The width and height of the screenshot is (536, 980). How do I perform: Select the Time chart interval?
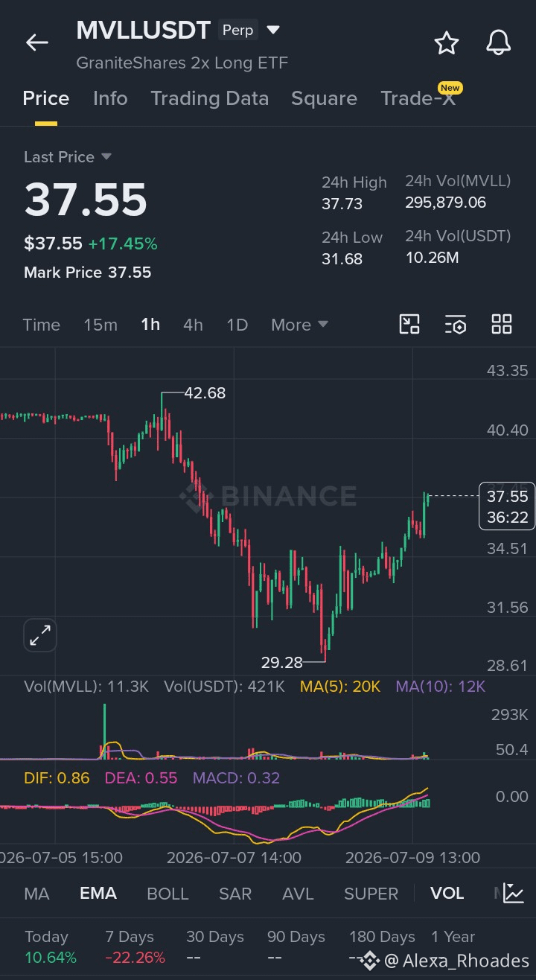pyautogui.click(x=42, y=325)
